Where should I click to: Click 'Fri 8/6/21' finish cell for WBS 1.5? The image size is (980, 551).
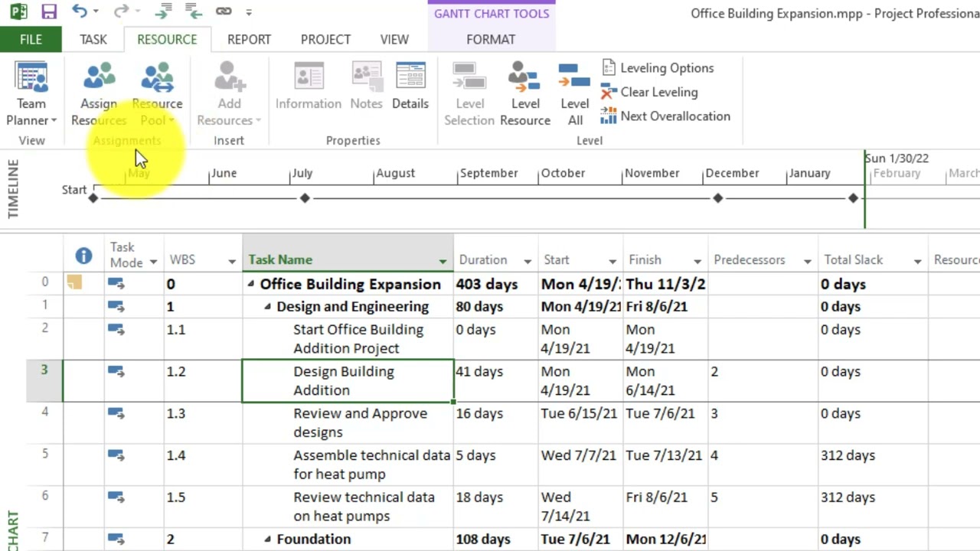[665, 506]
